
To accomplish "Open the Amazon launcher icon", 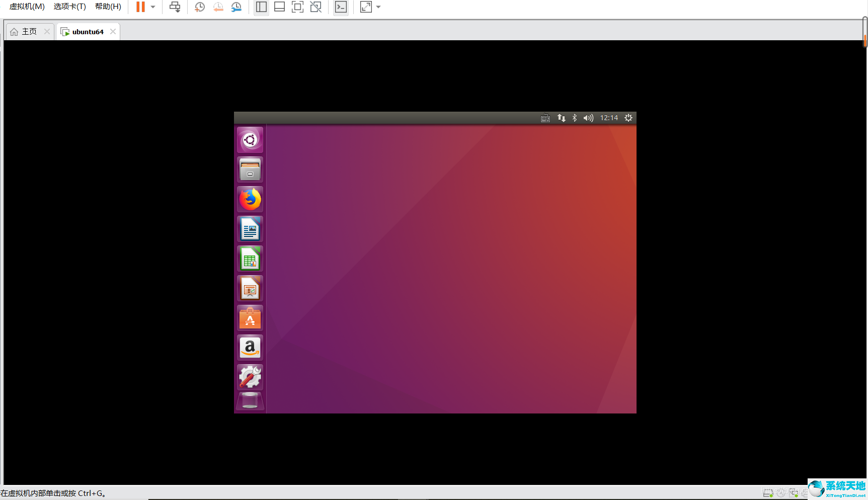I will coord(250,348).
